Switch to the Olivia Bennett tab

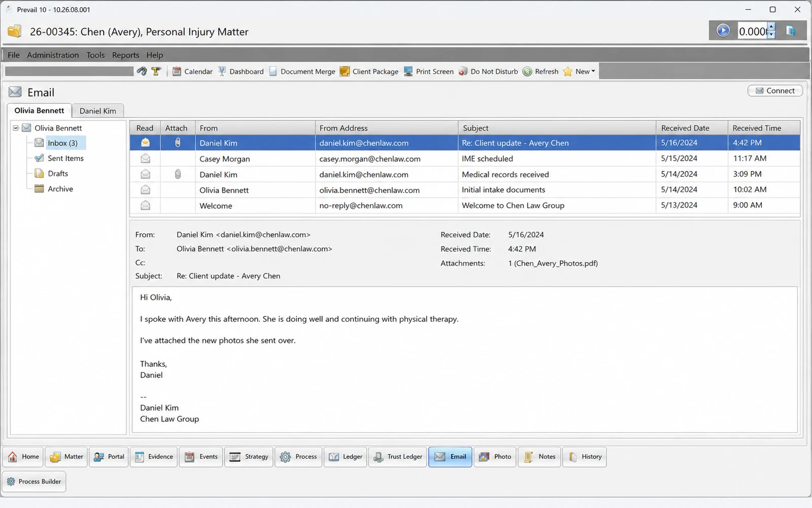(x=39, y=111)
